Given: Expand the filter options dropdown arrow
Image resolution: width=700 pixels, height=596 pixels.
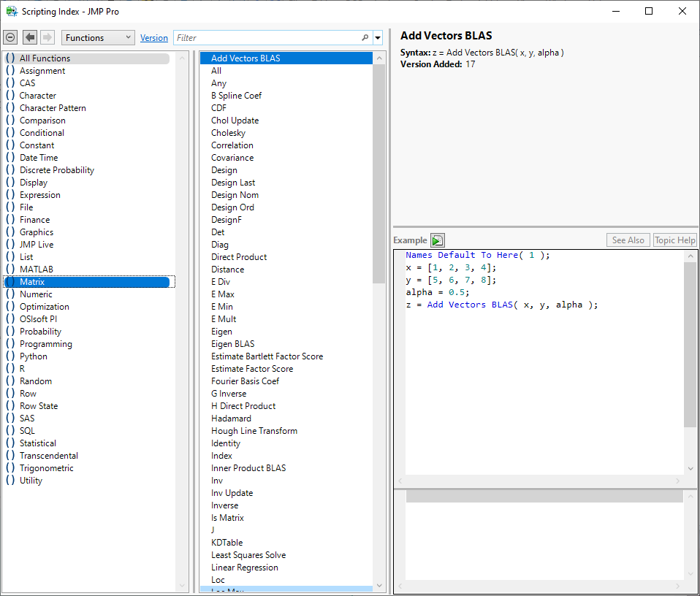Looking at the screenshot, I should point(378,38).
